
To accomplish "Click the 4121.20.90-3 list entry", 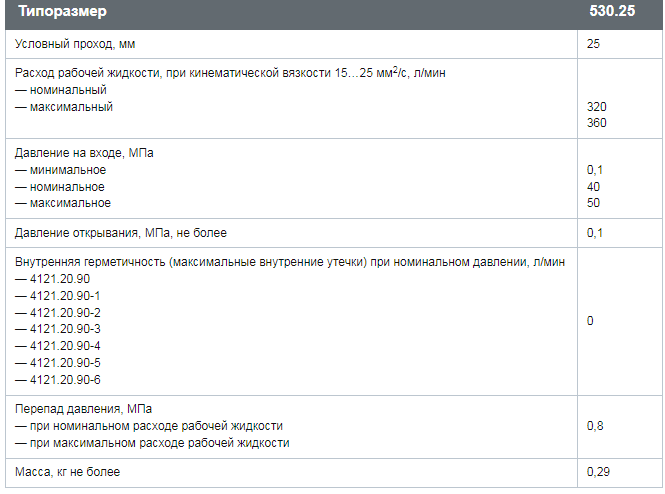I will pos(58,329).
